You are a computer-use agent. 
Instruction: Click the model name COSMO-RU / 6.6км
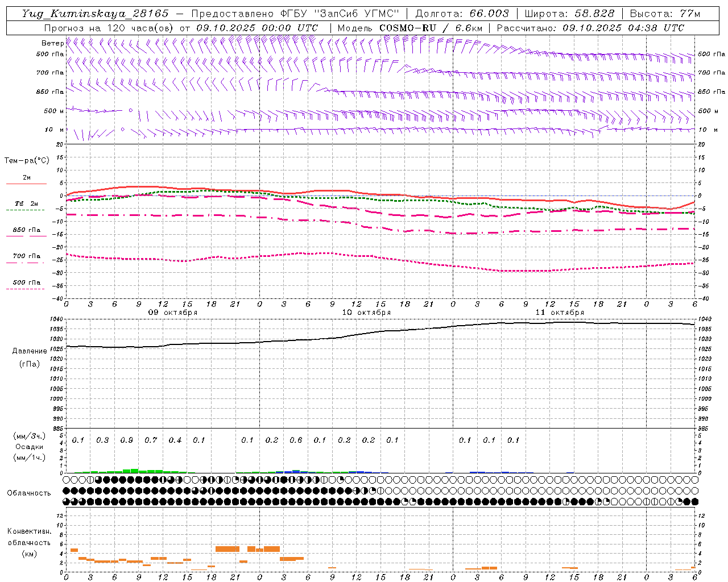[431, 28]
